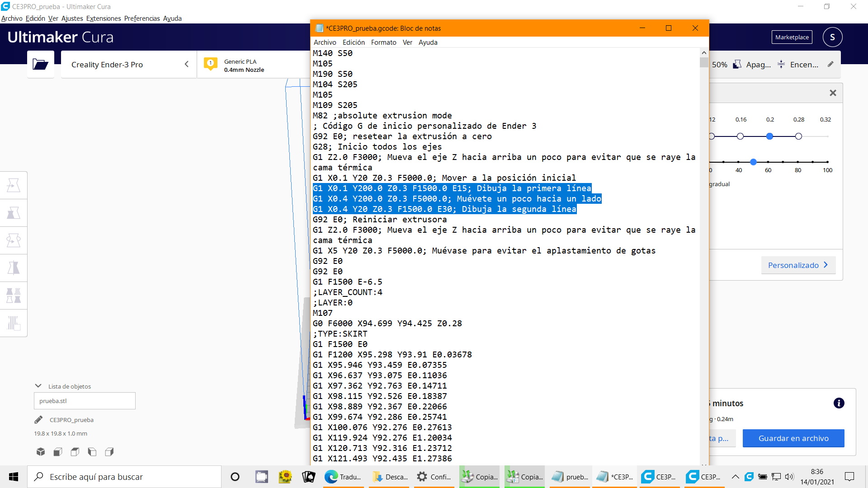Click the pencil icon beside CE3PRO_prueba
The height and width of the screenshot is (488, 868).
point(38,420)
